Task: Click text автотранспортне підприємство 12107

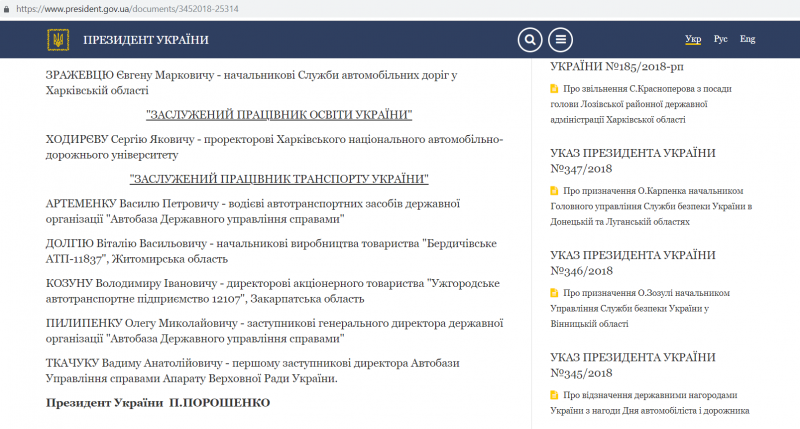Action: coord(143,299)
